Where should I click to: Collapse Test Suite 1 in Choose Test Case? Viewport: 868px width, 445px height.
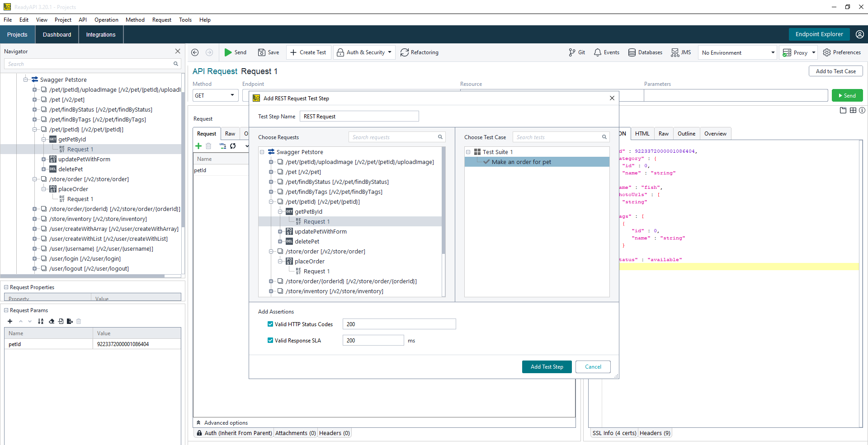tap(468, 152)
